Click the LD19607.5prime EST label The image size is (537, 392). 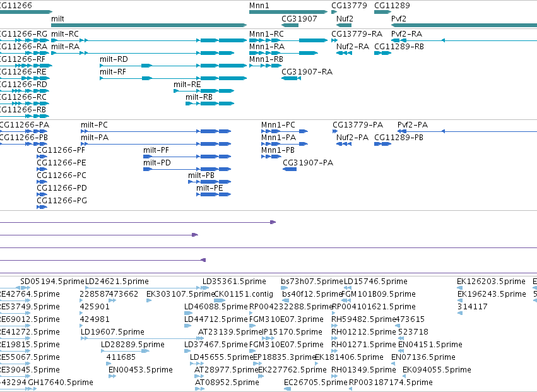pyautogui.click(x=112, y=332)
